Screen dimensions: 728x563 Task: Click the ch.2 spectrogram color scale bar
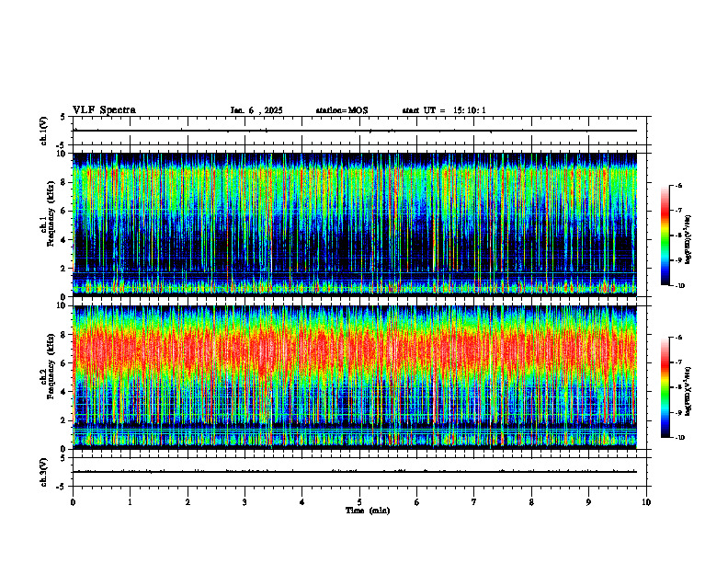665,387
